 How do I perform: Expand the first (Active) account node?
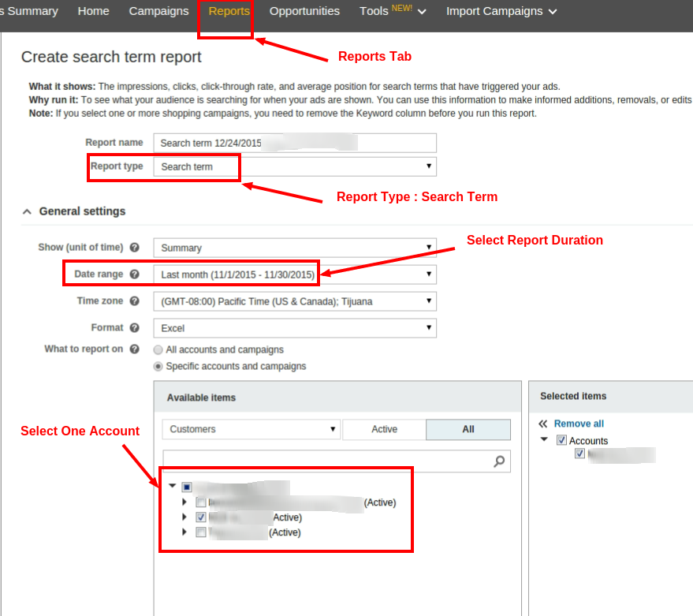[x=184, y=502]
